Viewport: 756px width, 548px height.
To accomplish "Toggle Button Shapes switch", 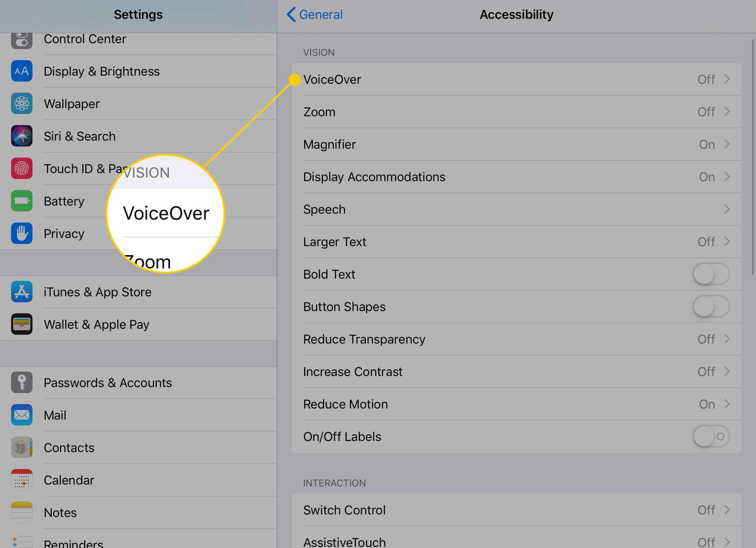I will tap(710, 306).
